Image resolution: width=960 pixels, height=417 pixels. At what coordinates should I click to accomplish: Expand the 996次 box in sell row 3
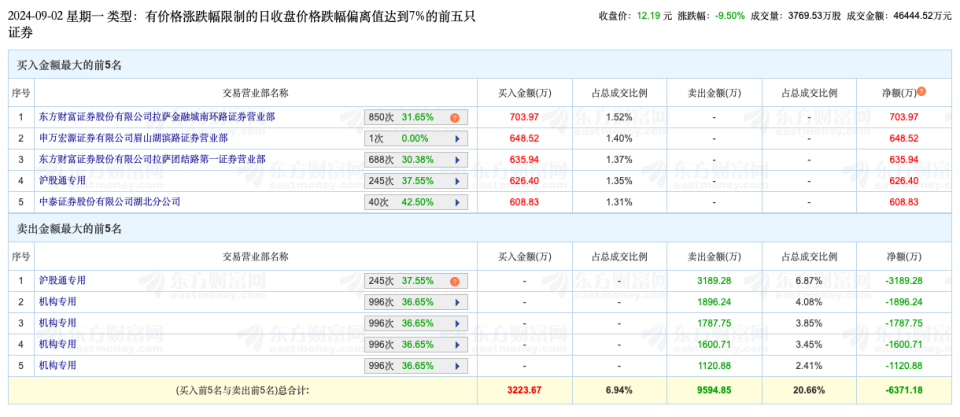click(416, 323)
